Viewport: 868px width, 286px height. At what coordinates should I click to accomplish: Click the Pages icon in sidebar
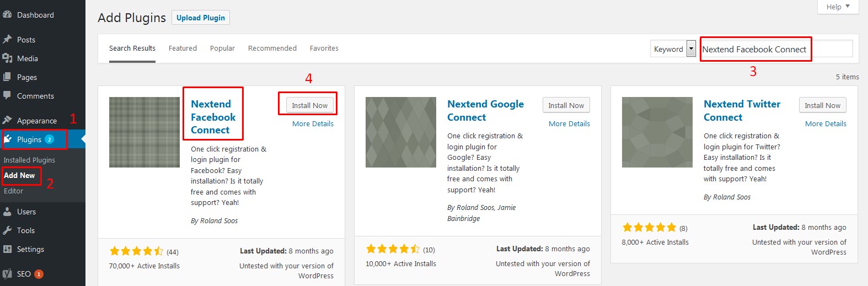7,77
